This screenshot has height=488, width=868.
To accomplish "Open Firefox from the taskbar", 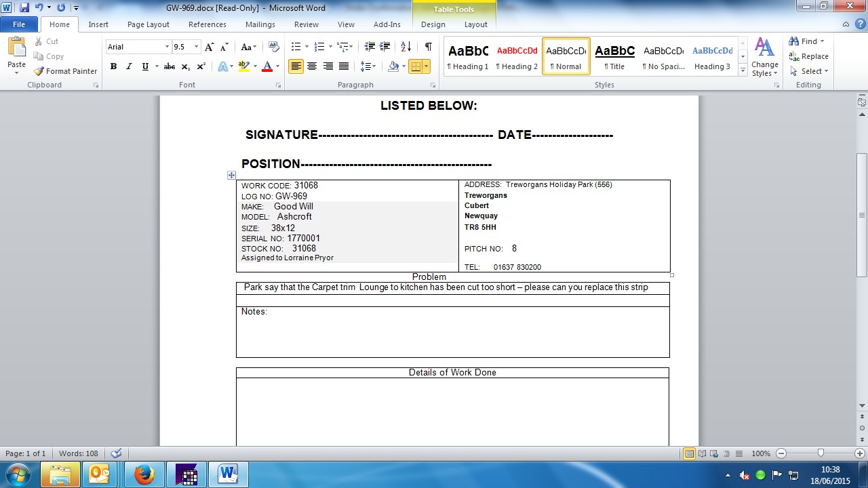I will [x=144, y=474].
